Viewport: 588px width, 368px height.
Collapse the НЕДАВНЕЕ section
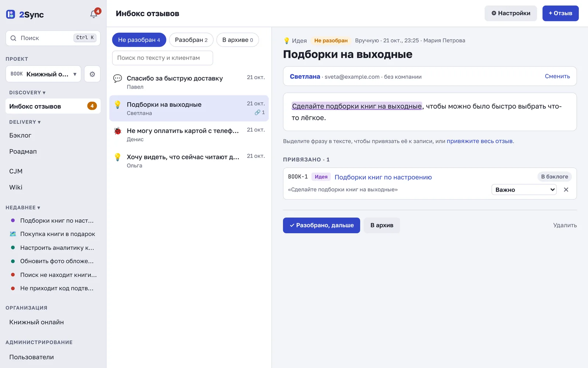pyautogui.click(x=23, y=208)
